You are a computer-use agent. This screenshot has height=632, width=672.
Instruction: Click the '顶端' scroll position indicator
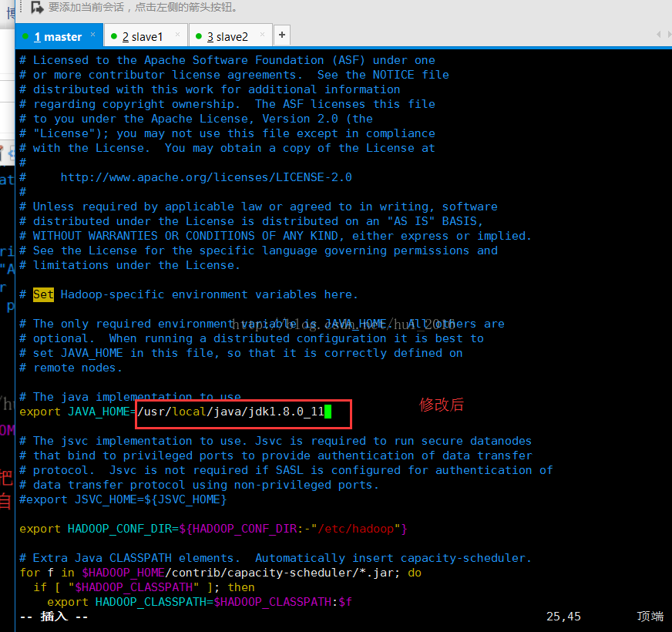(x=650, y=617)
